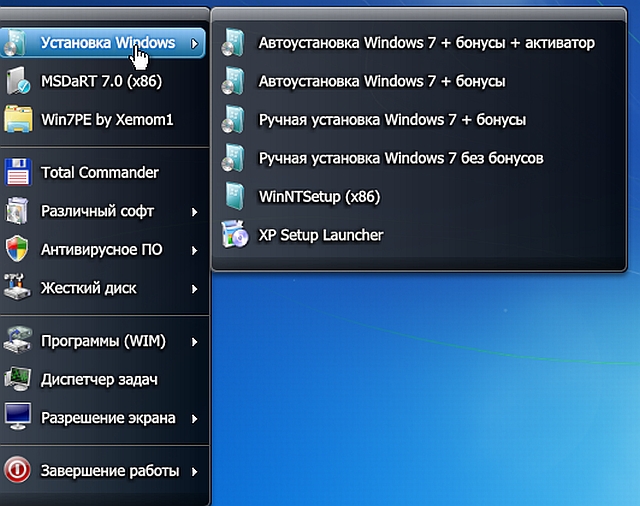
Task: Expand the Разрешение экрана submenu arrow
Action: (195, 418)
